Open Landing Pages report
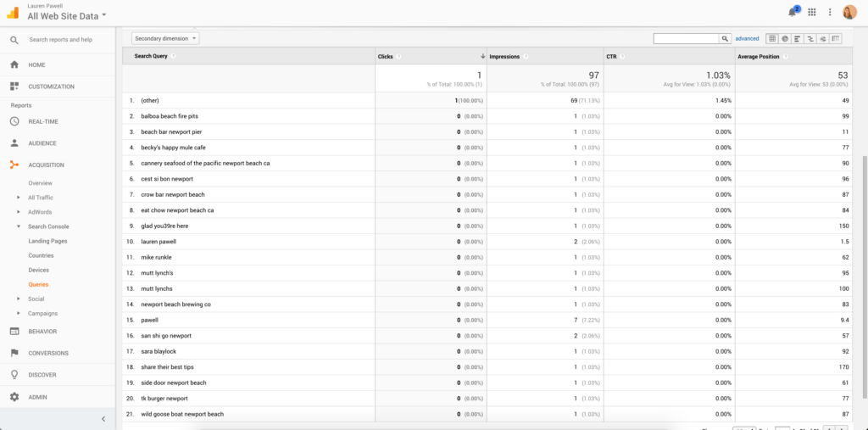 point(47,241)
